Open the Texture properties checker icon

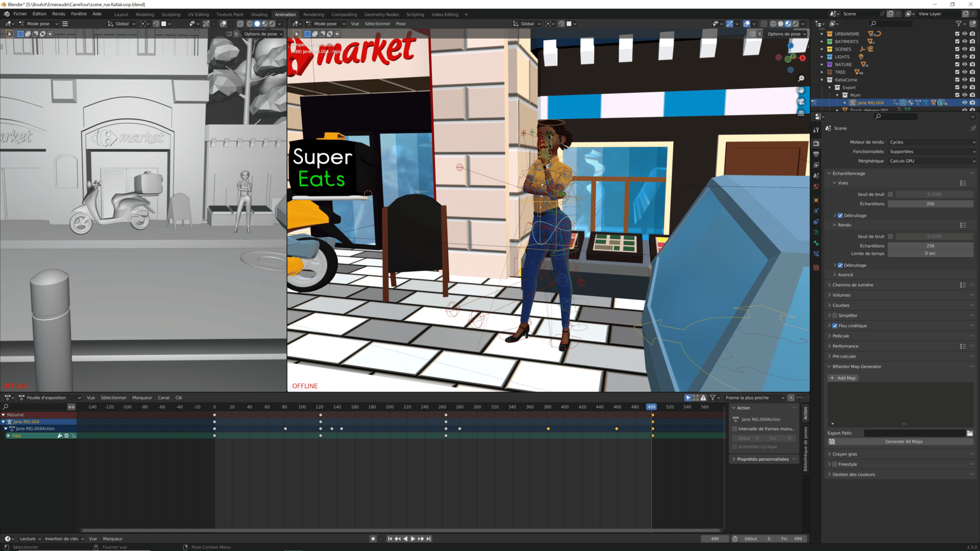pyautogui.click(x=816, y=267)
